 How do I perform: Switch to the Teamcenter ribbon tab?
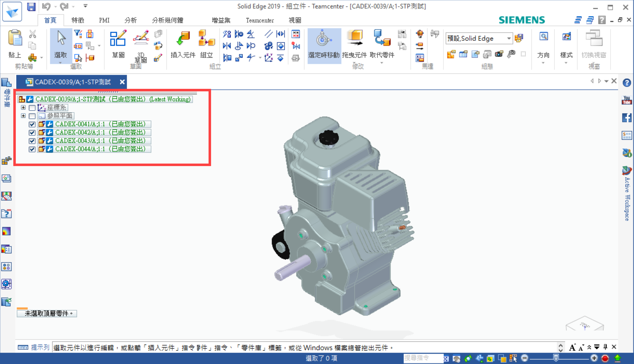click(x=260, y=20)
